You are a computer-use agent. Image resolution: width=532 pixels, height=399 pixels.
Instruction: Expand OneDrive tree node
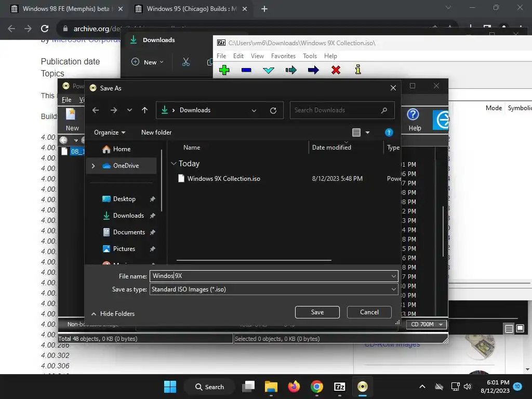(94, 166)
